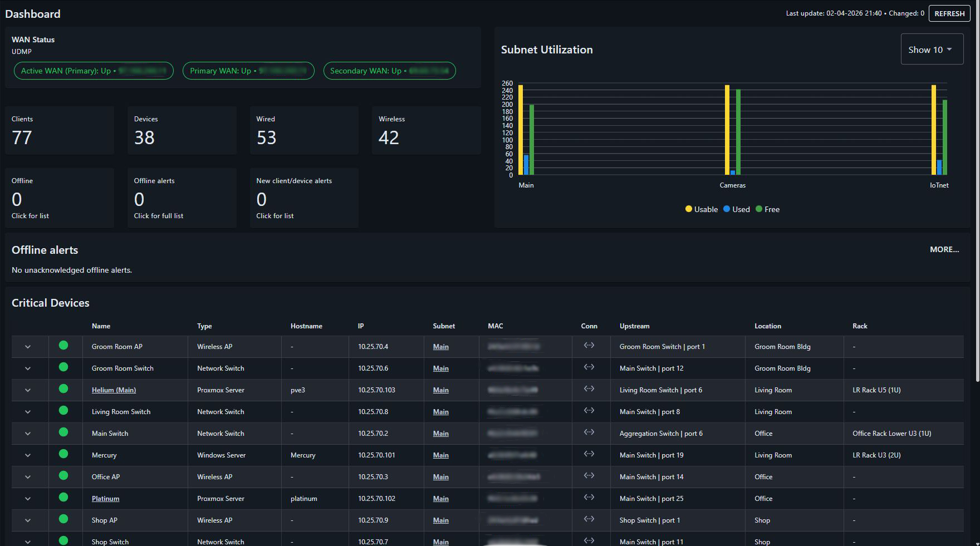
Task: Click the connection icon for Office AP
Action: click(x=589, y=476)
